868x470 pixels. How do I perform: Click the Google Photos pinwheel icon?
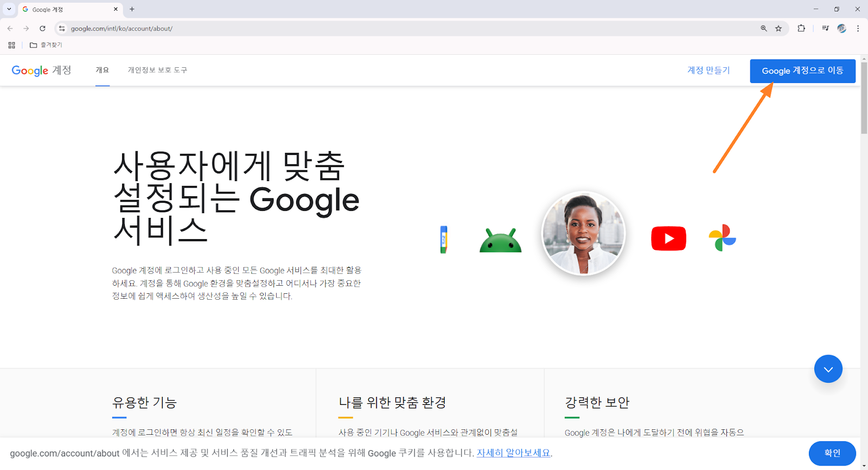722,238
